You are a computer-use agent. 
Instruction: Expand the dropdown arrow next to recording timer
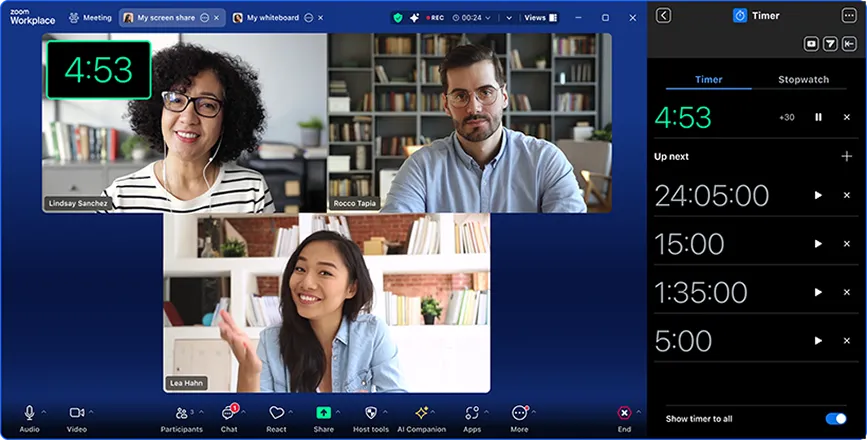coord(508,18)
